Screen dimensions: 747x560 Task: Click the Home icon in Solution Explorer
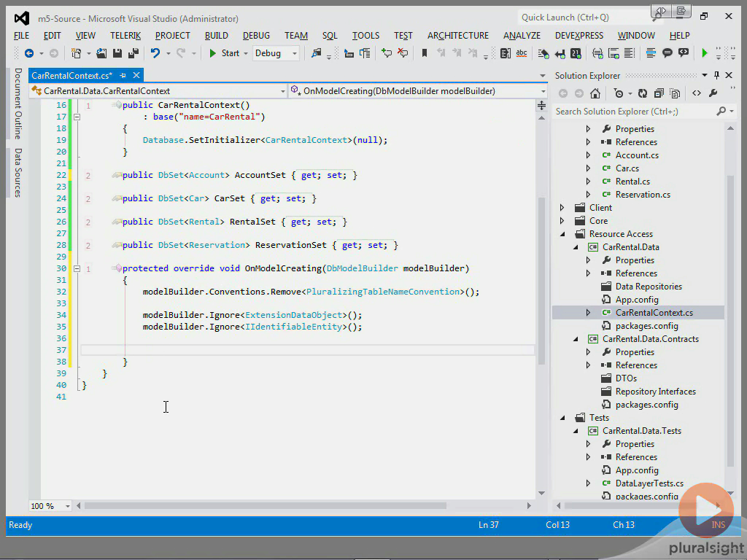pyautogui.click(x=595, y=93)
